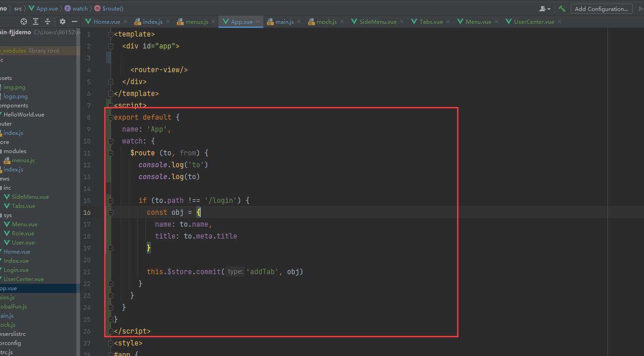The image size is (644, 356).
Task: Switch to the index.js editor tab
Action: coord(153,21)
